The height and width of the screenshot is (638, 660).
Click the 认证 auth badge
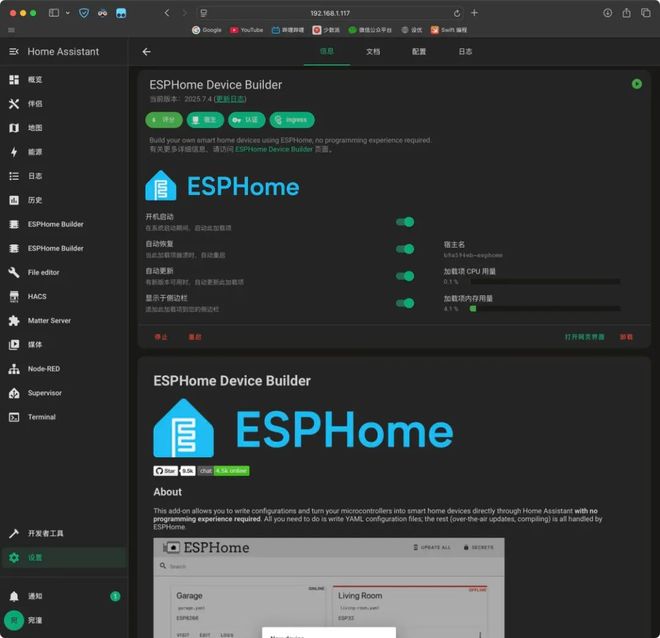coord(247,120)
